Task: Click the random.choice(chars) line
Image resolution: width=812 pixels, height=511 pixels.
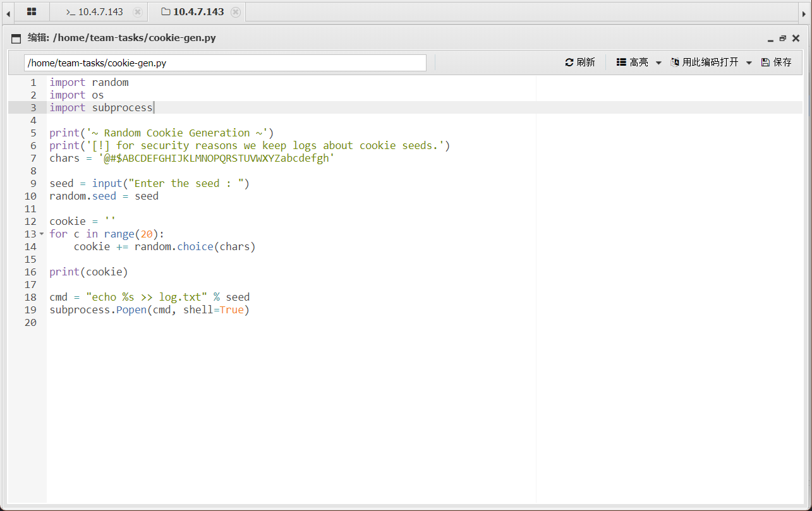Action: tap(165, 246)
